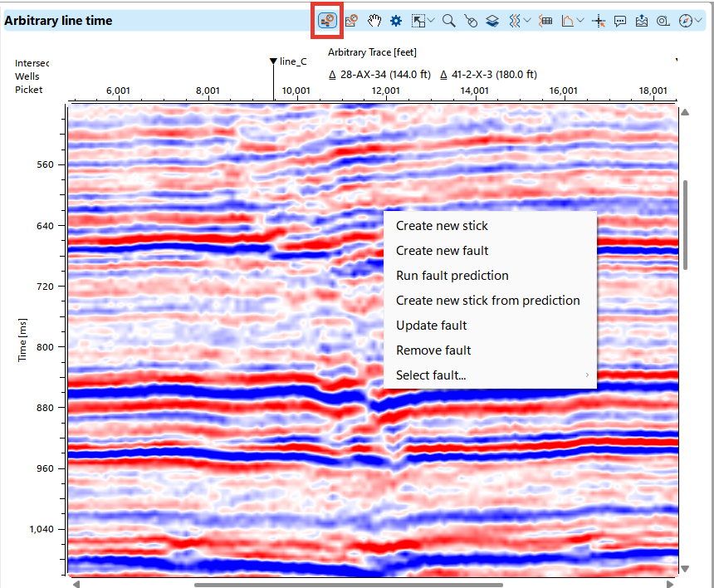Open the annotation comment icon

tap(620, 21)
